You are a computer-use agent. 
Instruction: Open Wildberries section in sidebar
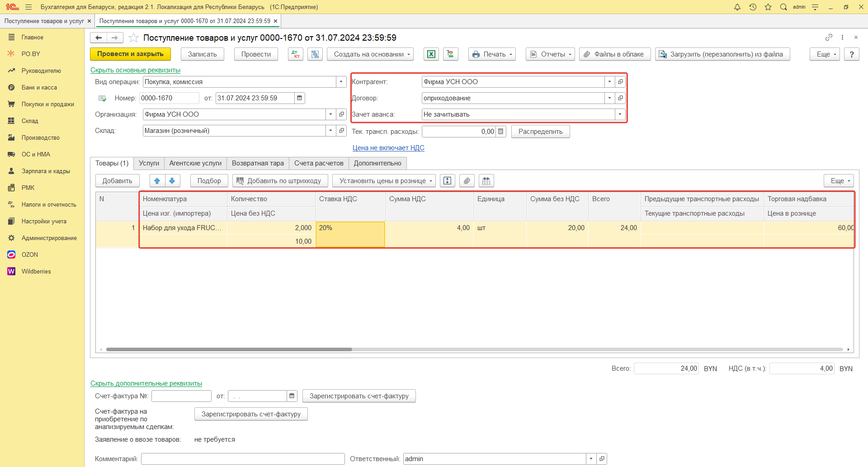click(42, 271)
